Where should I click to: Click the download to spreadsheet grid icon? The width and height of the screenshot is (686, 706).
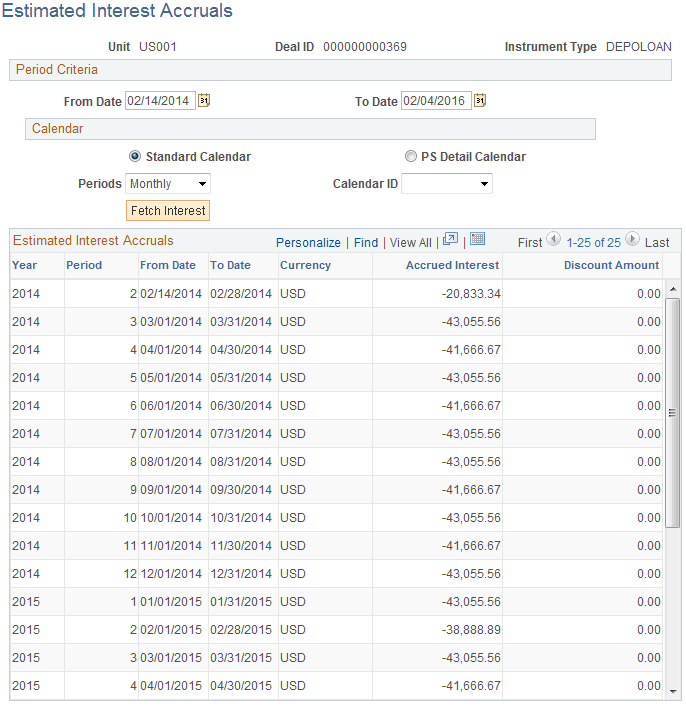click(477, 239)
